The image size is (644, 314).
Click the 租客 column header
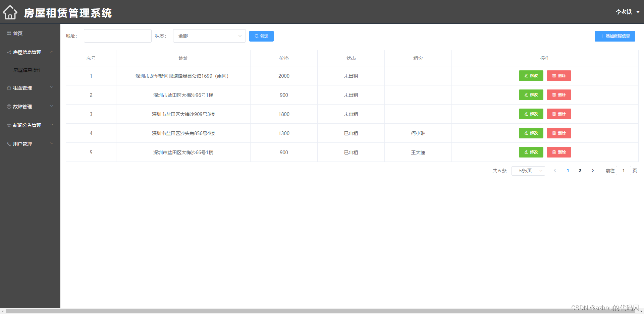point(418,58)
